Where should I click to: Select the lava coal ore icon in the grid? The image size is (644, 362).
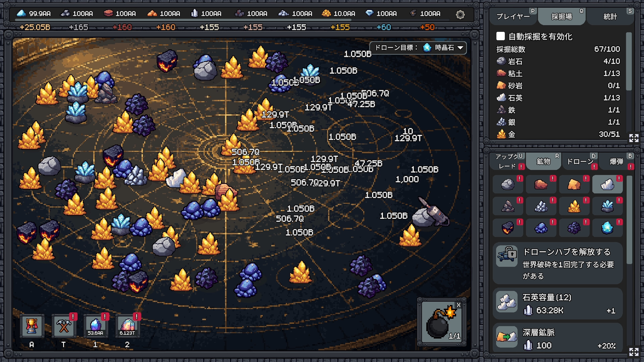coord(507,228)
